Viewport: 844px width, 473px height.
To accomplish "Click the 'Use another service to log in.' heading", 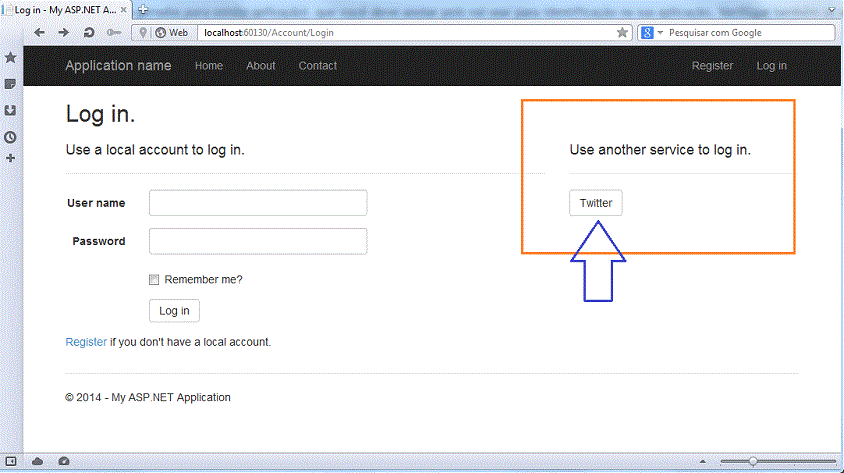I will pos(660,150).
